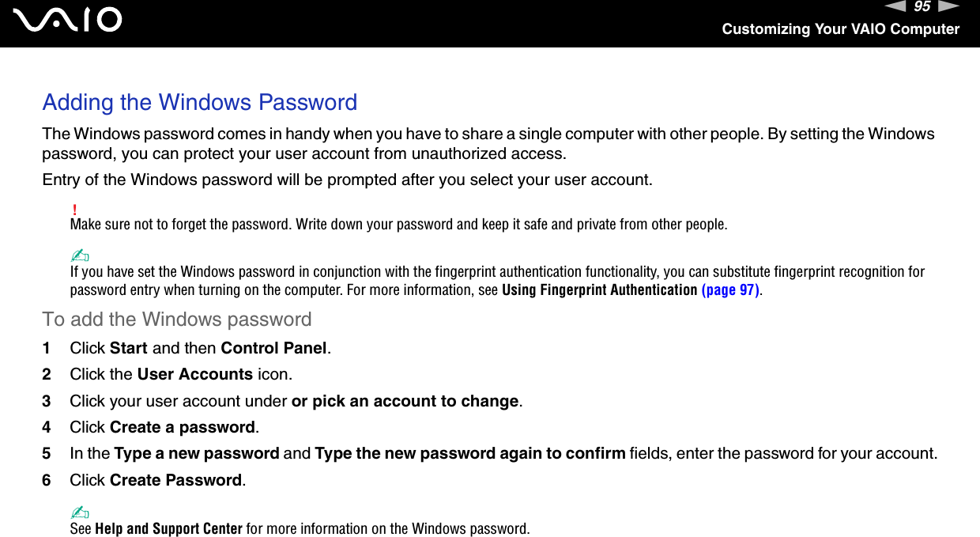Click "Type a new password" in step 5
This screenshot has height=537, width=980.
(x=197, y=454)
